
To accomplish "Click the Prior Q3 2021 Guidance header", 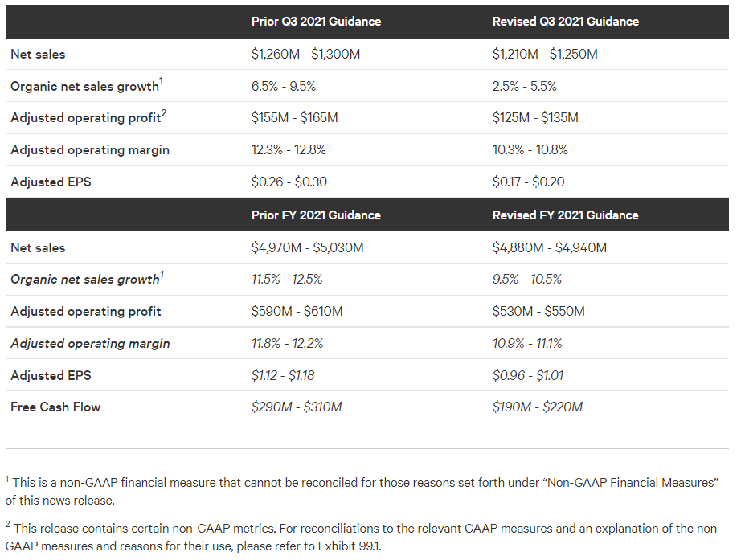I will coord(316,22).
